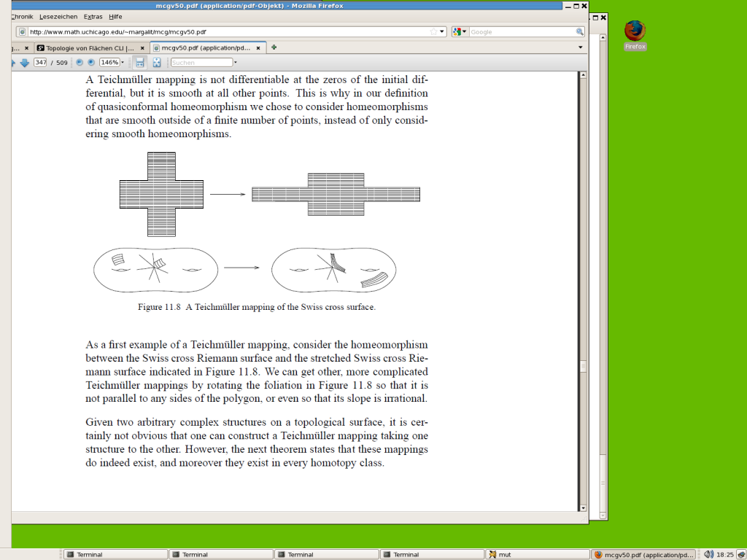Expand the list all tabs arrow
Image resolution: width=747 pixels, height=560 pixels.
coord(581,47)
